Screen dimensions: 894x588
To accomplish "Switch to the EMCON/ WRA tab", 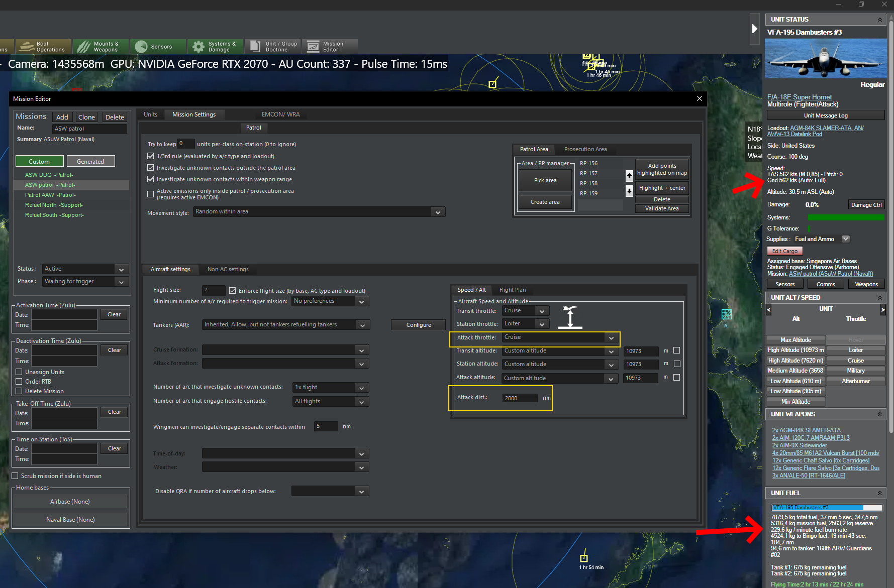I will coord(280,114).
